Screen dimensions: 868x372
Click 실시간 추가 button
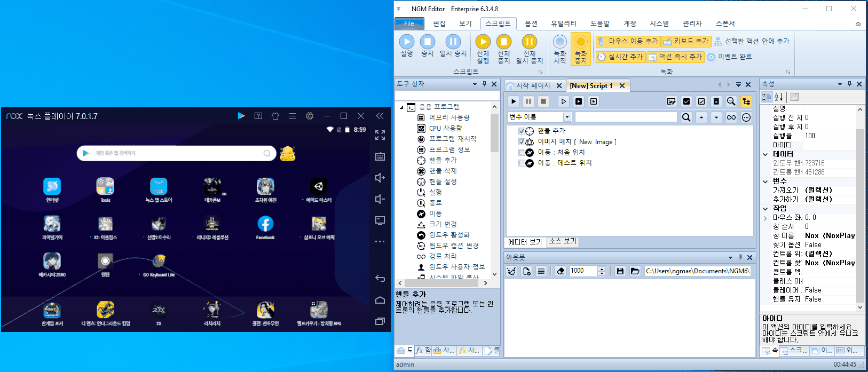coord(620,57)
